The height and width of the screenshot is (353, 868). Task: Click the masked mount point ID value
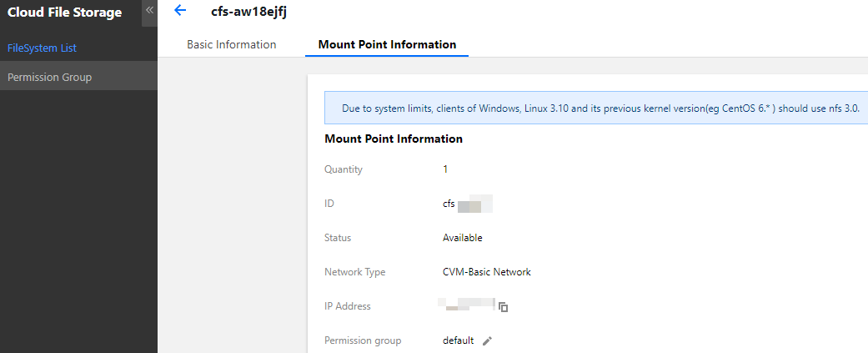[467, 204]
